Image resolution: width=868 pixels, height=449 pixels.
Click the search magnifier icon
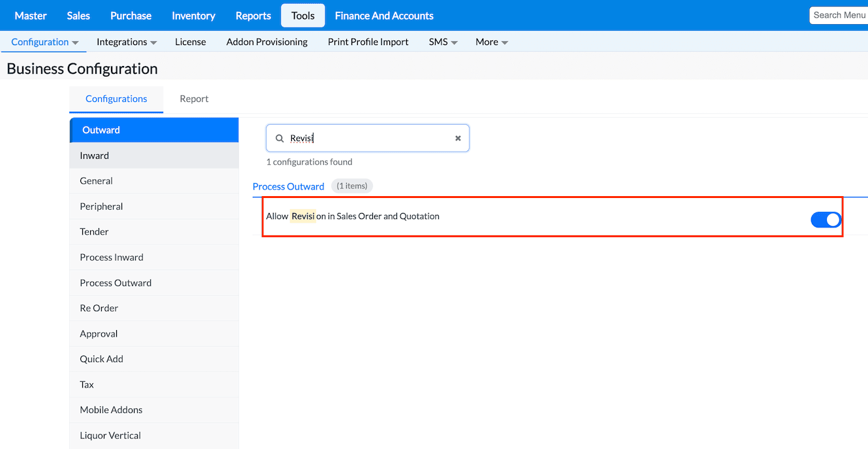tap(280, 139)
